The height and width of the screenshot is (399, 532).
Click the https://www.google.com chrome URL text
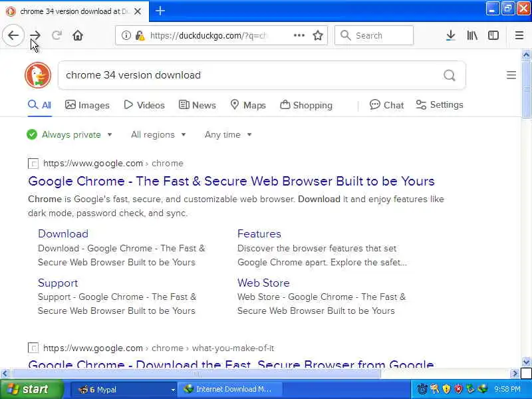click(113, 164)
